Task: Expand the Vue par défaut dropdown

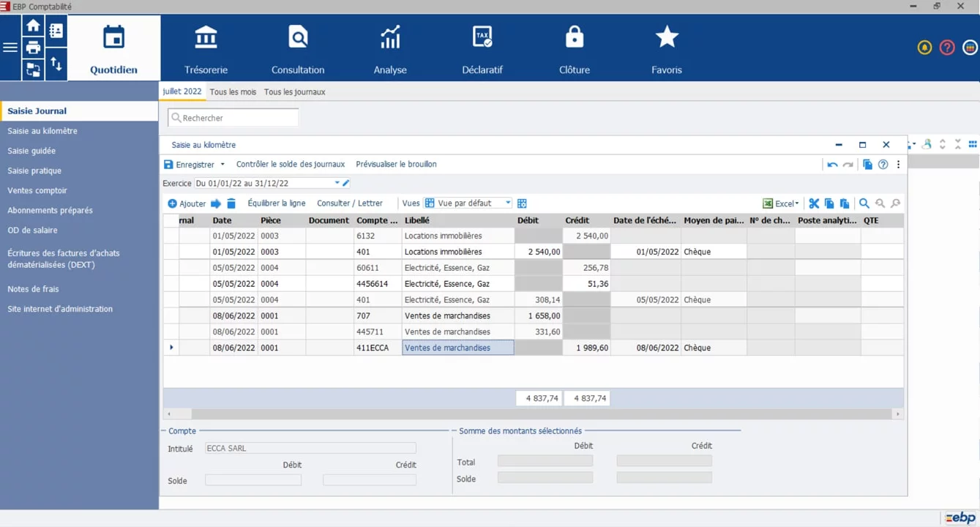Action: pyautogui.click(x=509, y=203)
